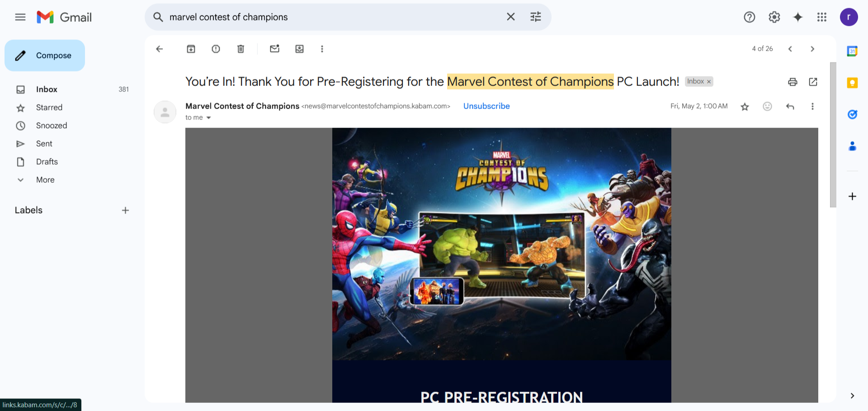
Task: Delete the email with the trash icon
Action: point(241,49)
